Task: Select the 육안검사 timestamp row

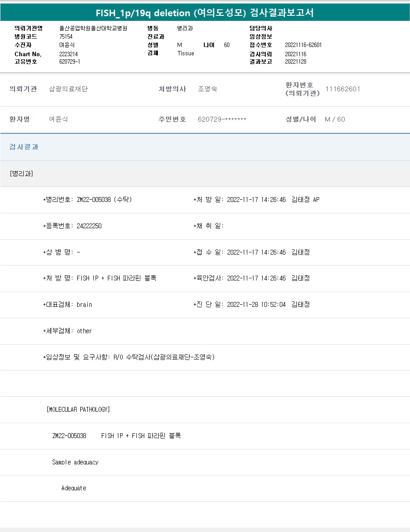Action: point(252,278)
